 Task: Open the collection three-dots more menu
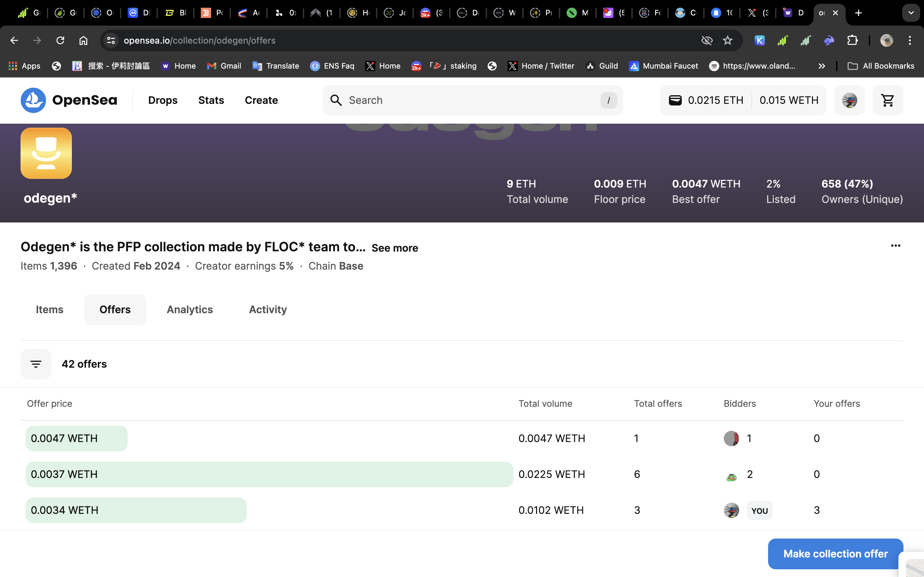[895, 246]
